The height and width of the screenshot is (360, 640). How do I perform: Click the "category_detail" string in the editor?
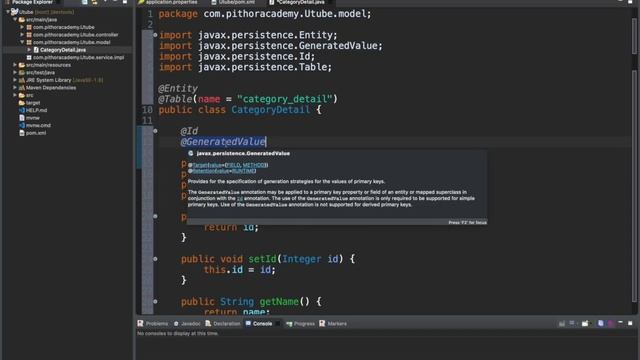click(x=284, y=99)
